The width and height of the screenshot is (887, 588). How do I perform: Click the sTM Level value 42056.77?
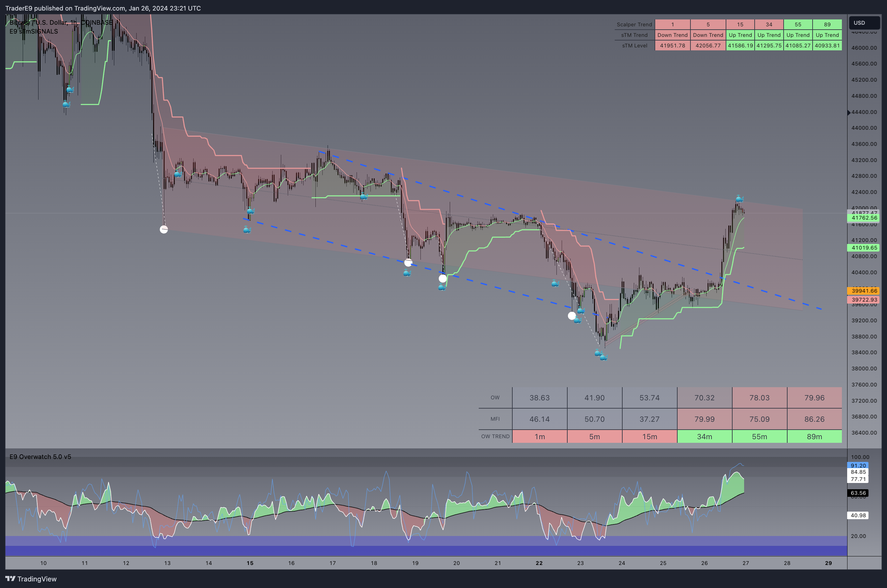coord(708,45)
